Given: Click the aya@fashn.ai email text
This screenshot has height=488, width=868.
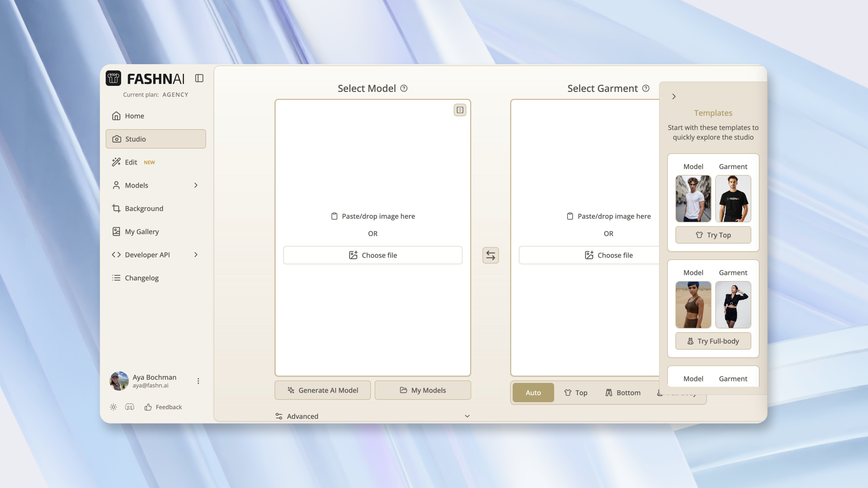Looking at the screenshot, I should (x=150, y=385).
